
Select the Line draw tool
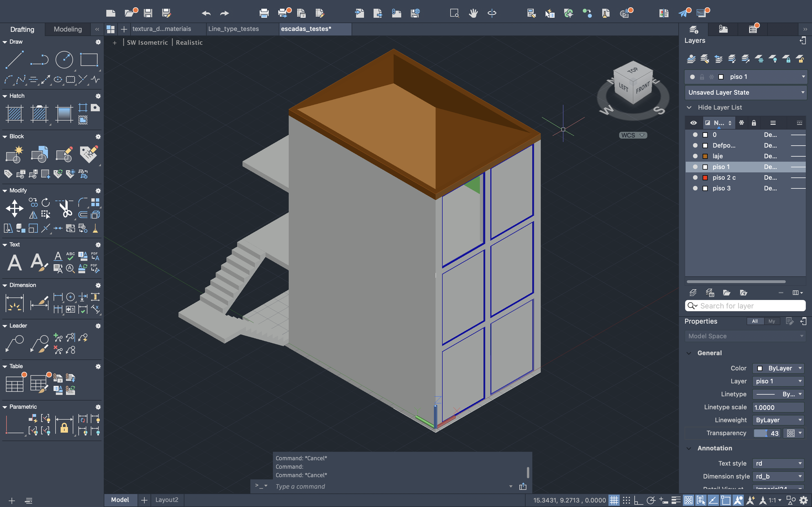pos(14,60)
